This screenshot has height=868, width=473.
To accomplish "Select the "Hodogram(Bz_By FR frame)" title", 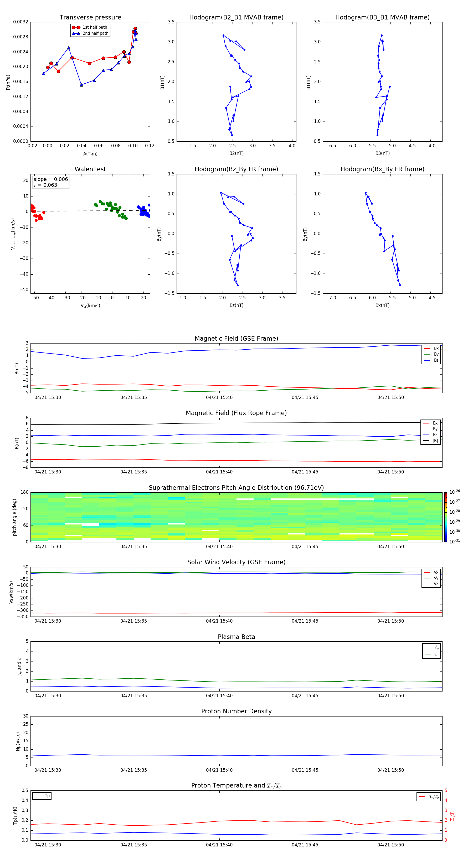I will point(236,169).
